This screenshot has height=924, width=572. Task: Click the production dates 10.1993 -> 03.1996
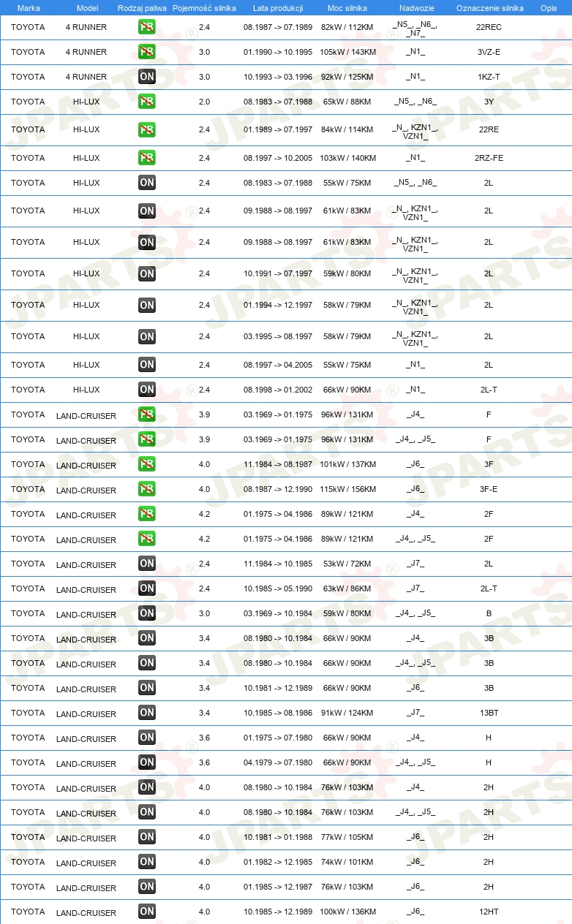[x=278, y=77]
